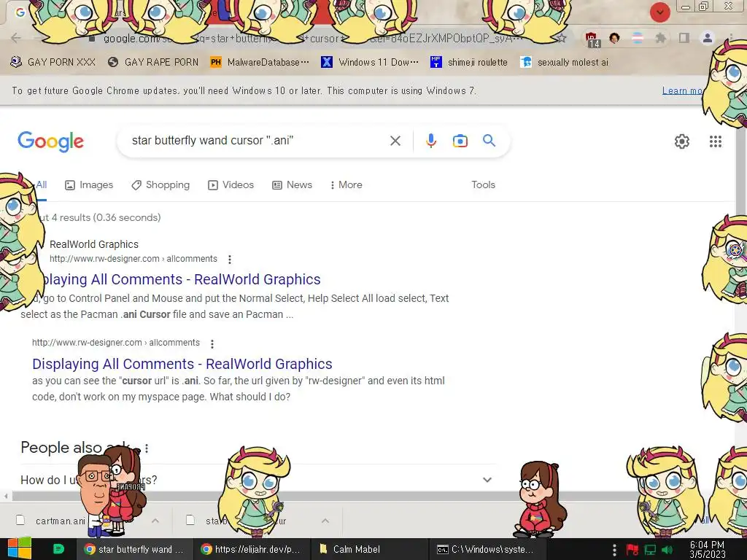The height and width of the screenshot is (560, 747).
Task: Open the green app icon on the taskbar
Action: click(x=58, y=548)
